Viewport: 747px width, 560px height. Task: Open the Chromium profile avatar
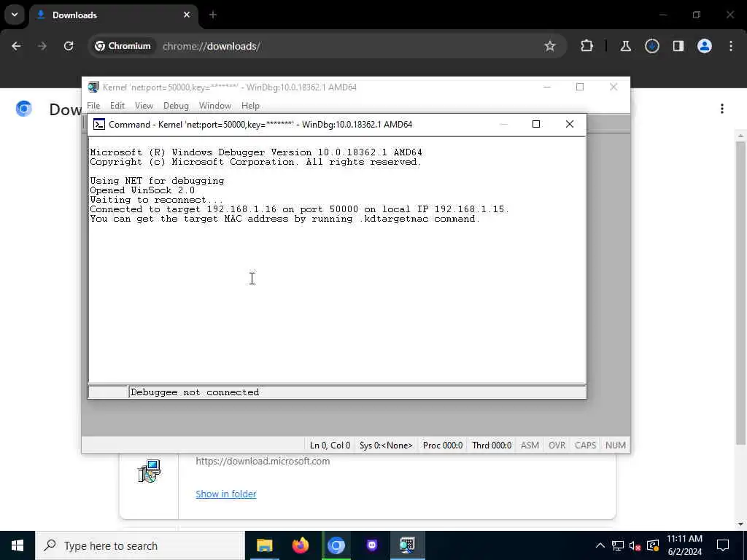(705, 46)
